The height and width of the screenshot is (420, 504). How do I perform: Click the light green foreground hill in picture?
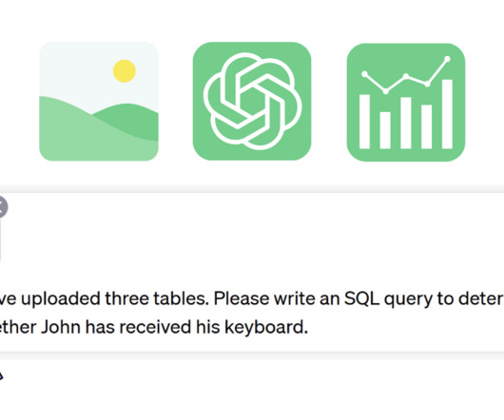[x=96, y=138]
